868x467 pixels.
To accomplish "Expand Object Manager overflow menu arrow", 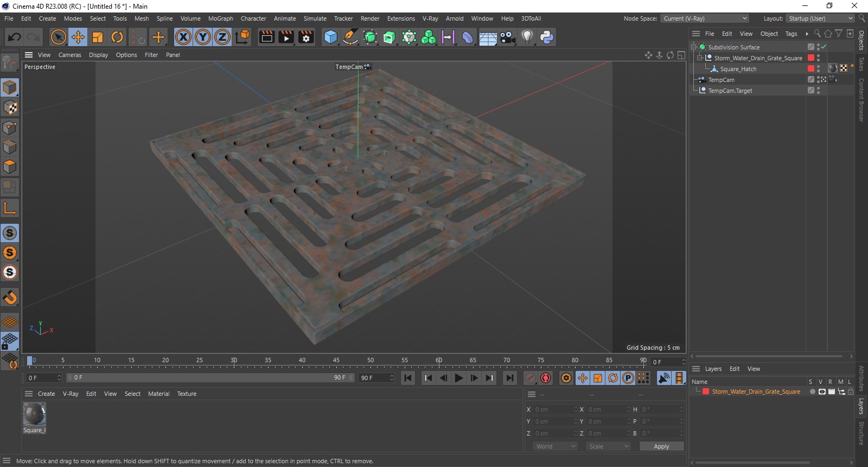I will point(807,34).
